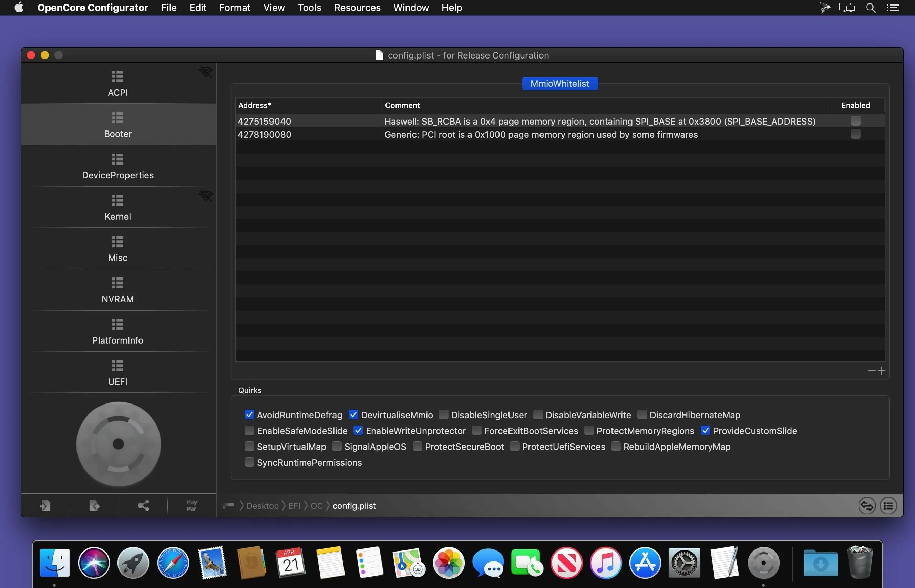Open the ACPI section in the sidebar

tap(117, 84)
